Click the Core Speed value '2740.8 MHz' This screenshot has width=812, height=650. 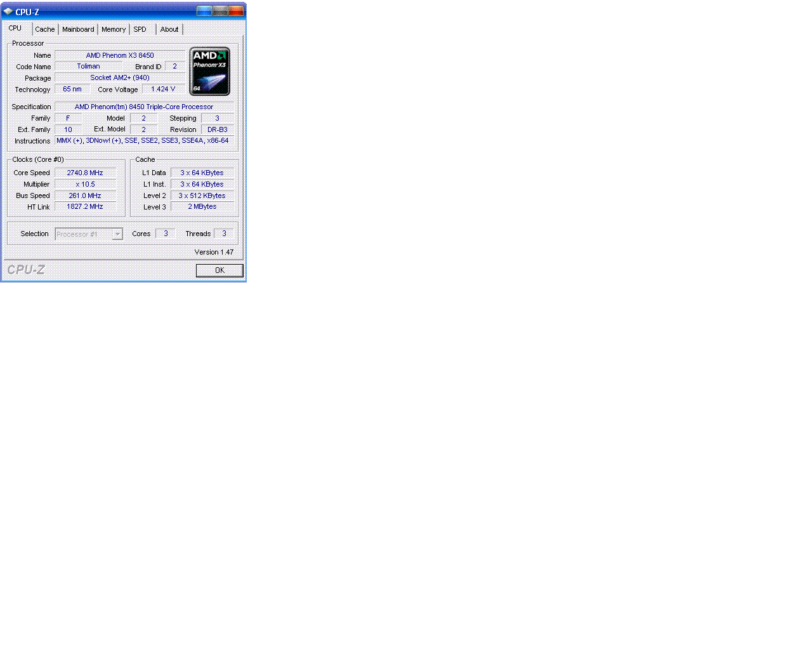85,173
